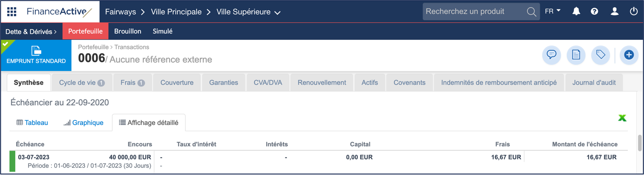
Task: Select the Graphique view
Action: pos(83,123)
